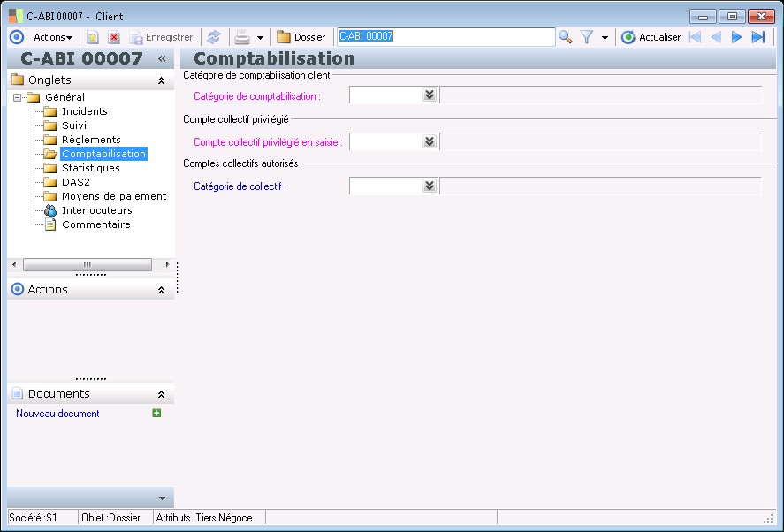Click the green add document plus icon
Image resolution: width=784 pixels, height=532 pixels.
coord(156,413)
